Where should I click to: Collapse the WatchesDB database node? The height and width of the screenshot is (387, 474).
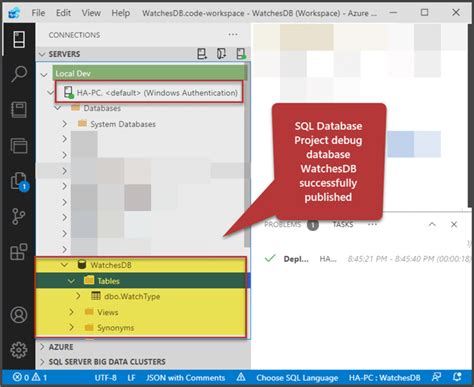[64, 265]
